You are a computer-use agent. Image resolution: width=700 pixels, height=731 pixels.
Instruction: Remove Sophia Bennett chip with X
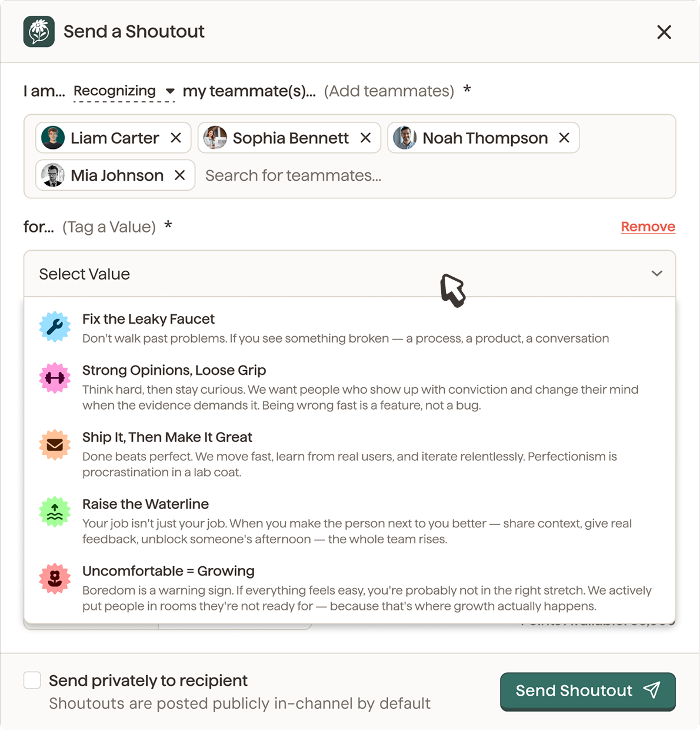click(x=365, y=138)
